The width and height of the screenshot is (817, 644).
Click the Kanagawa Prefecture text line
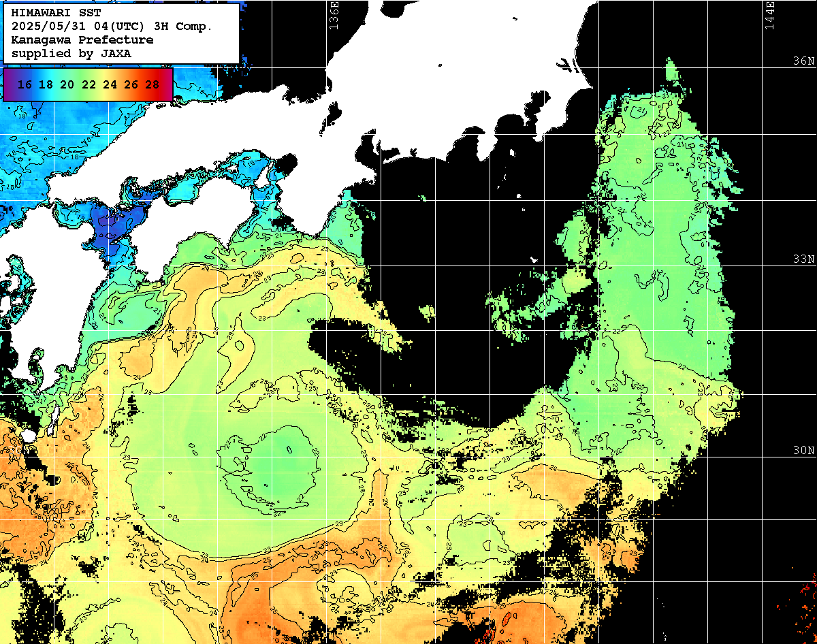[82, 40]
